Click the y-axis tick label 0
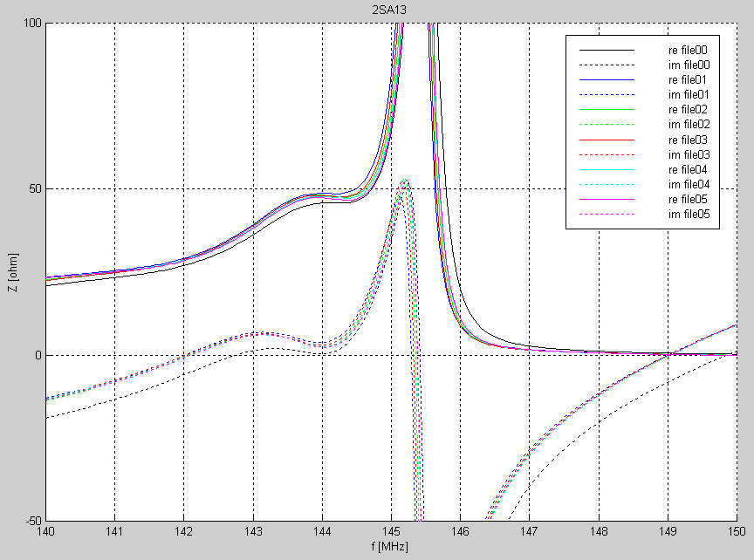754x560 pixels. (x=38, y=356)
